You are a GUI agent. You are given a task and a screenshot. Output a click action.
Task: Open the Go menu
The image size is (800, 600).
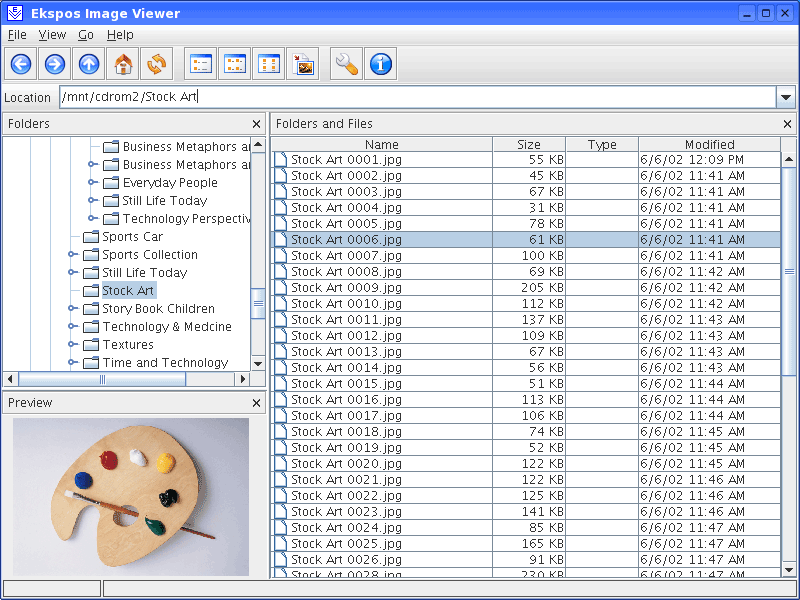[86, 35]
